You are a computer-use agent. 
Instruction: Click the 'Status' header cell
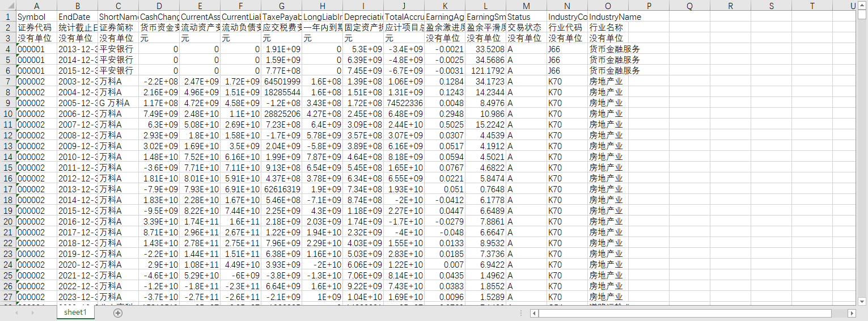pyautogui.click(x=526, y=17)
